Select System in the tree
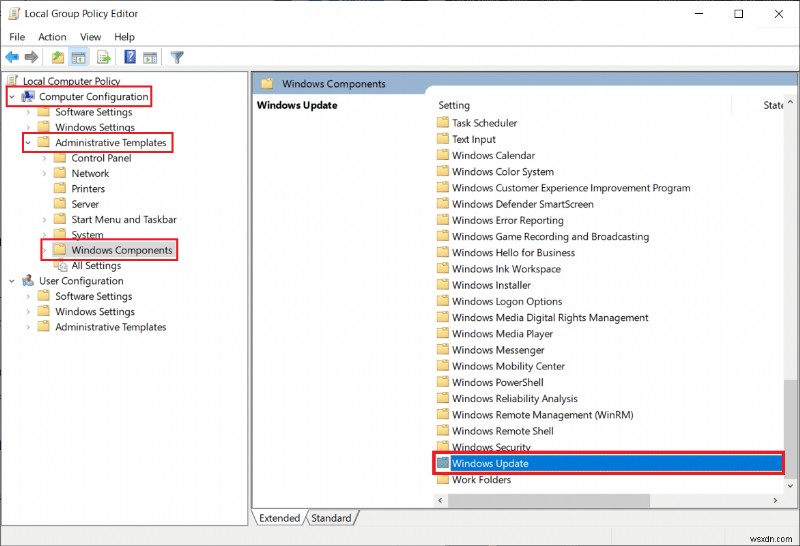The image size is (800, 546). point(87,235)
